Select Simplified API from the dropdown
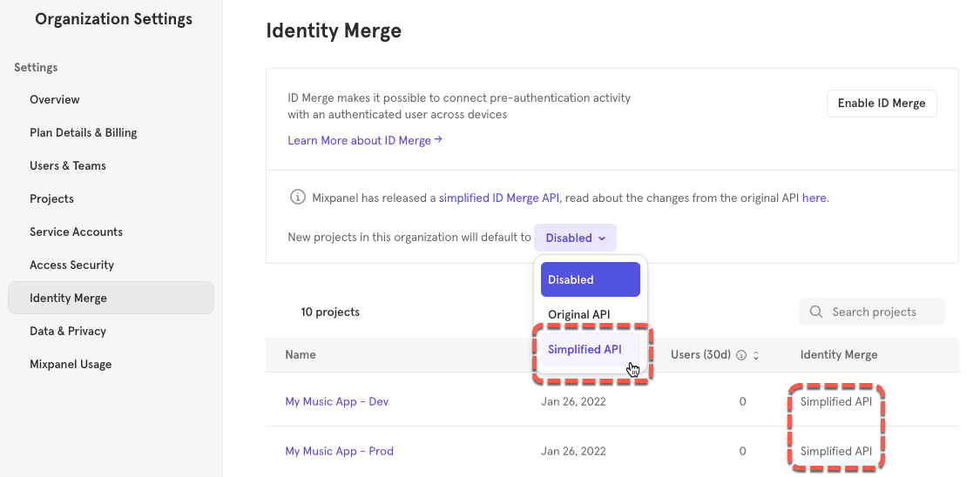Screen dimensions: 980x477 (x=585, y=349)
